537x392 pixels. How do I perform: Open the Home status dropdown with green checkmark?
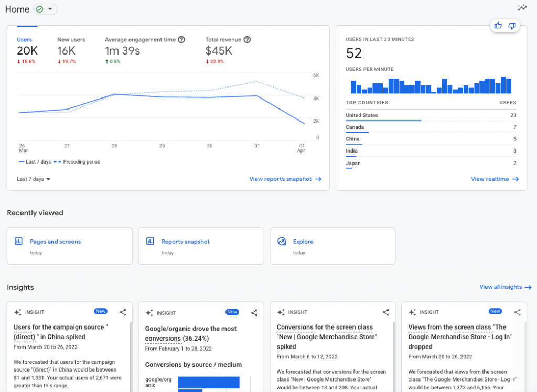[45, 9]
